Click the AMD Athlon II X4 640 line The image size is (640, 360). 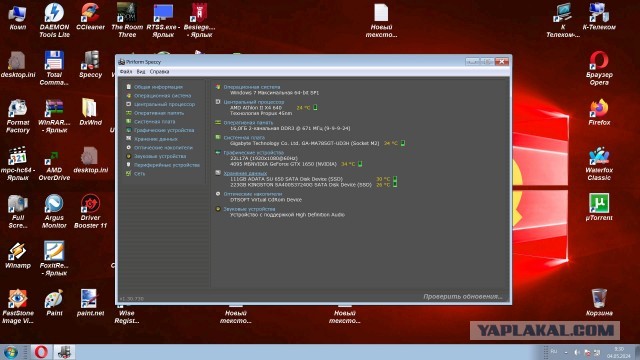[256, 108]
